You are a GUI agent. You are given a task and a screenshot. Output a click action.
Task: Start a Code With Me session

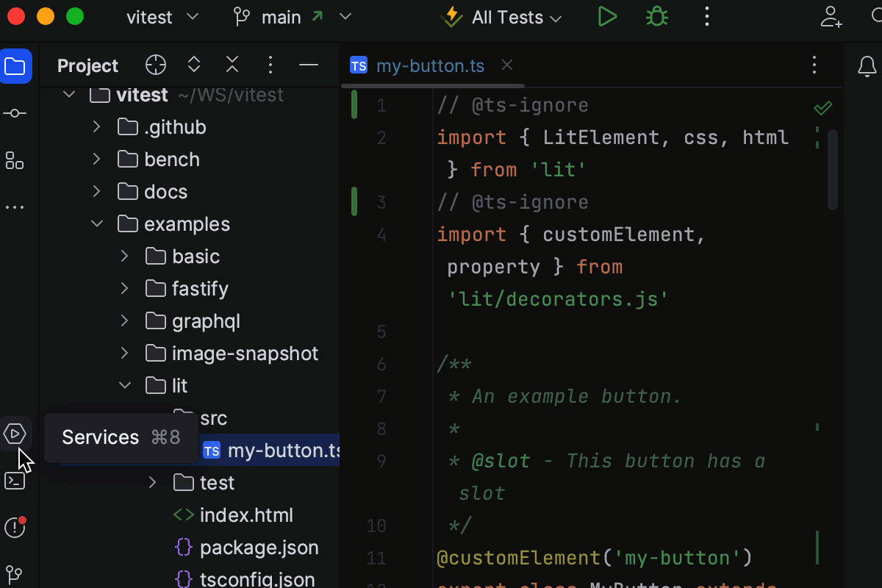[x=831, y=16]
